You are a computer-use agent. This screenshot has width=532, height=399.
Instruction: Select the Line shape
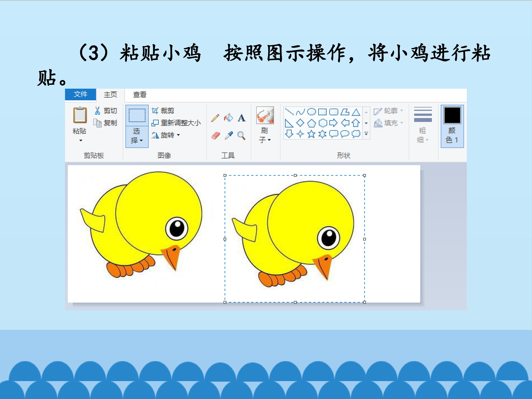289,112
